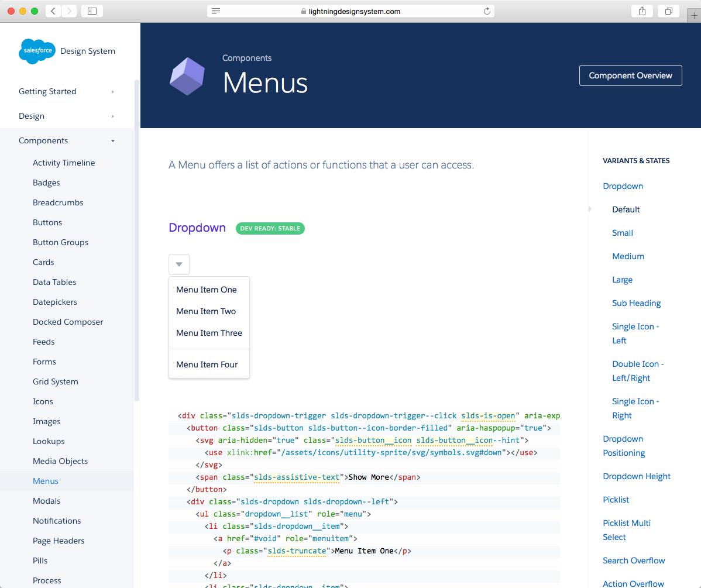Image resolution: width=701 pixels, height=588 pixels.
Task: Toggle the dropdown arrow trigger button
Action: [x=179, y=264]
